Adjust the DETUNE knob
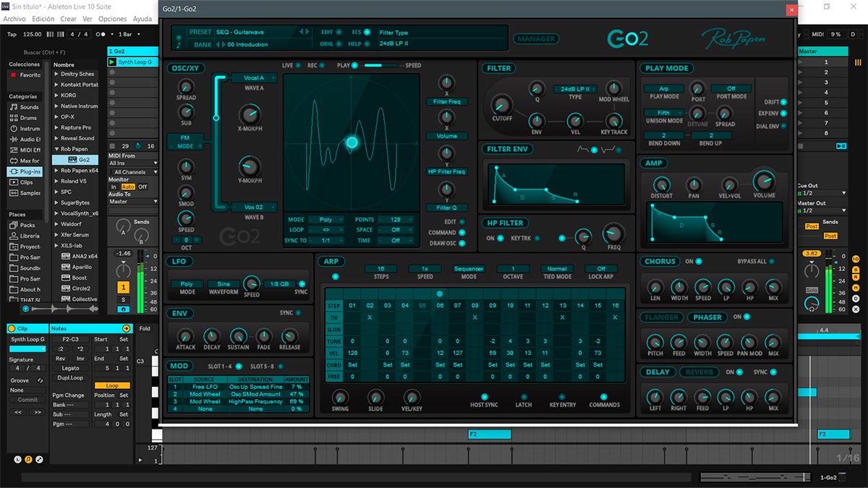868x488 pixels. point(698,113)
